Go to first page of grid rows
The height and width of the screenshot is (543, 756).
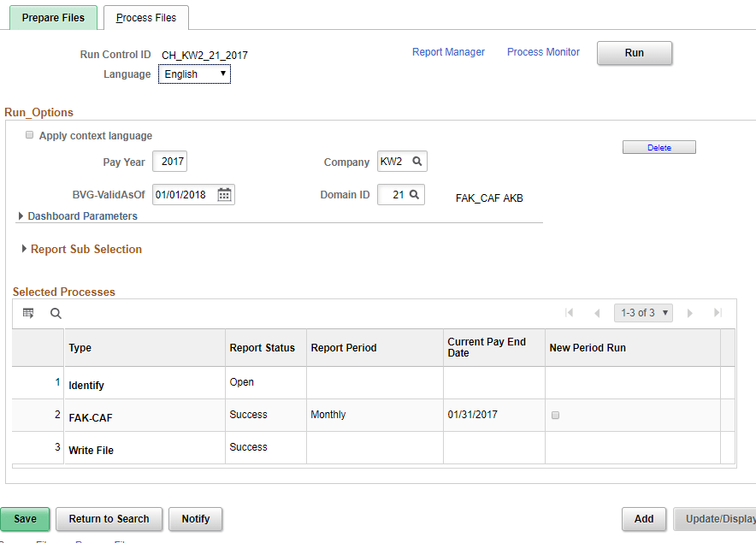point(570,313)
